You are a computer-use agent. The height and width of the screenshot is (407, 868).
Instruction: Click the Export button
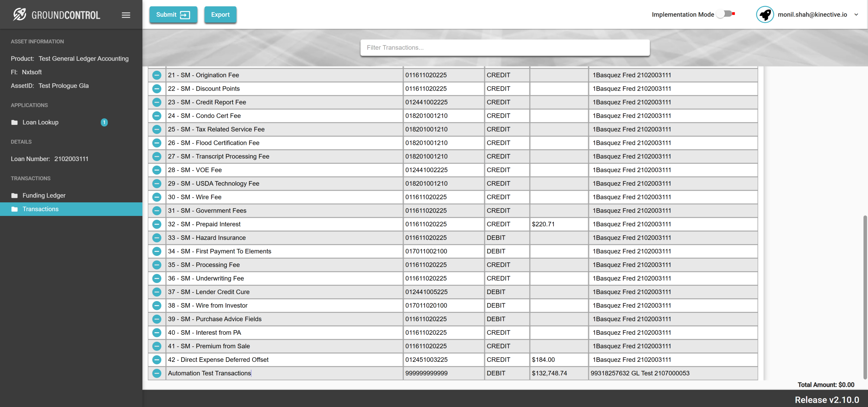(220, 15)
